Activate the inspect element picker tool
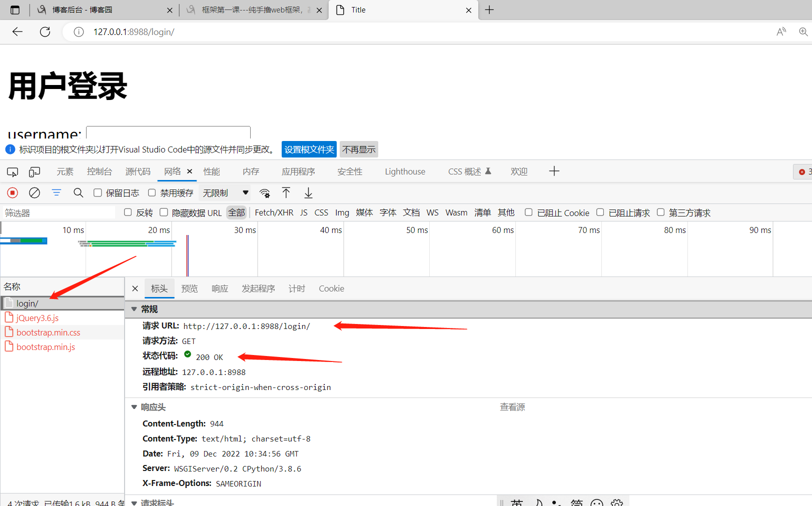This screenshot has height=506, width=812. coord(13,172)
